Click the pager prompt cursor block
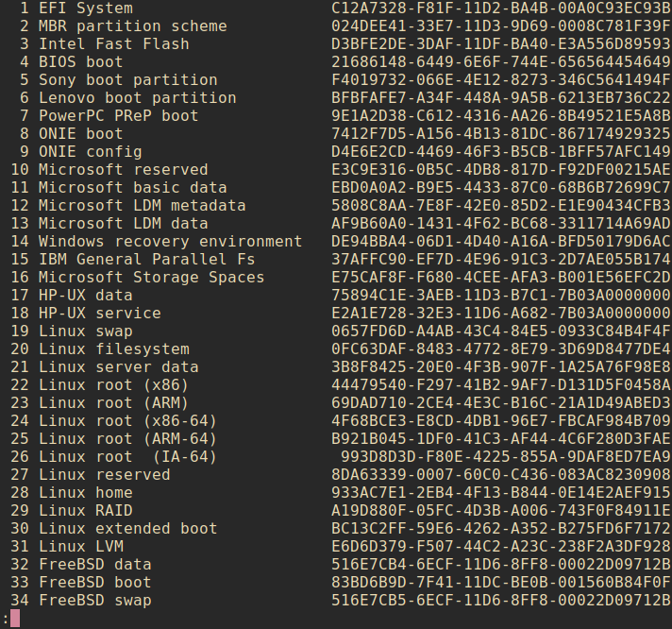Image resolution: width=672 pixels, height=629 pixels. coord(15,619)
